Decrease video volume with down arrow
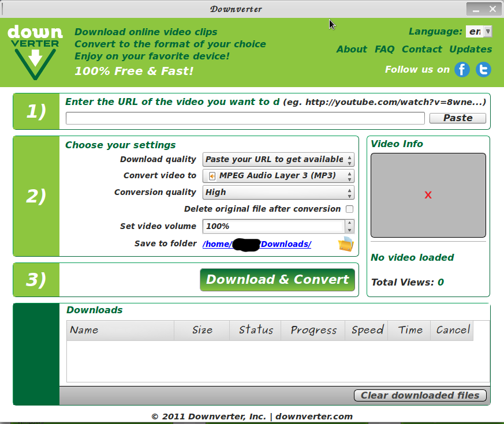 pyautogui.click(x=349, y=230)
